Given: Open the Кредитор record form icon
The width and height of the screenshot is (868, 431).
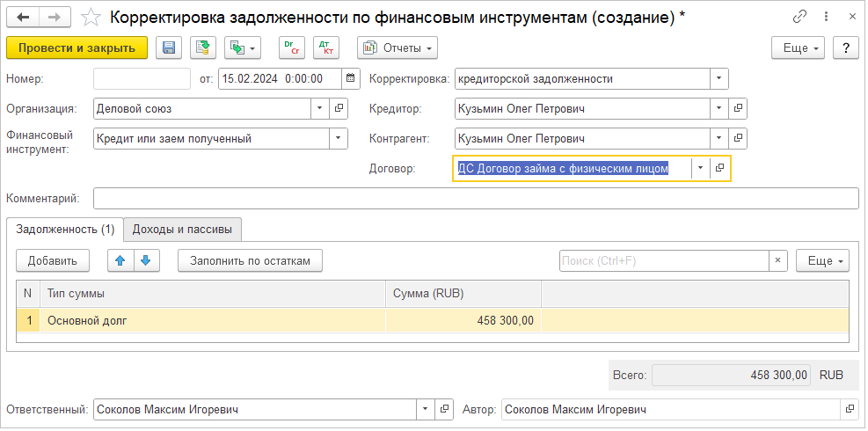Looking at the screenshot, I should point(738,109).
